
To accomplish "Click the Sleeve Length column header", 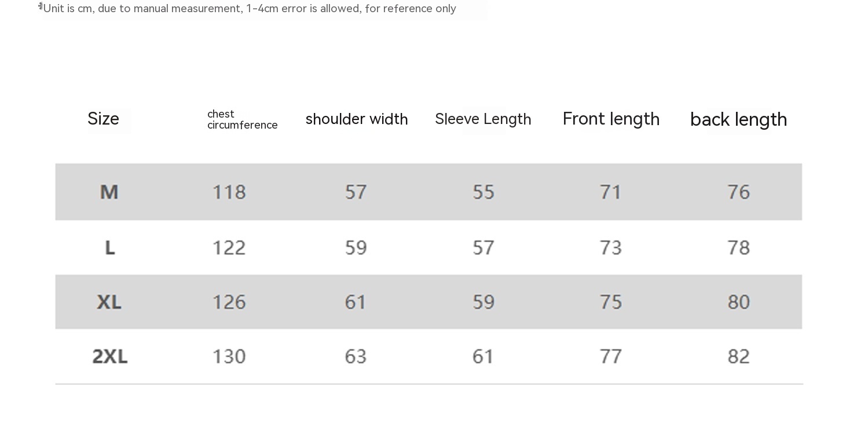I will (483, 119).
